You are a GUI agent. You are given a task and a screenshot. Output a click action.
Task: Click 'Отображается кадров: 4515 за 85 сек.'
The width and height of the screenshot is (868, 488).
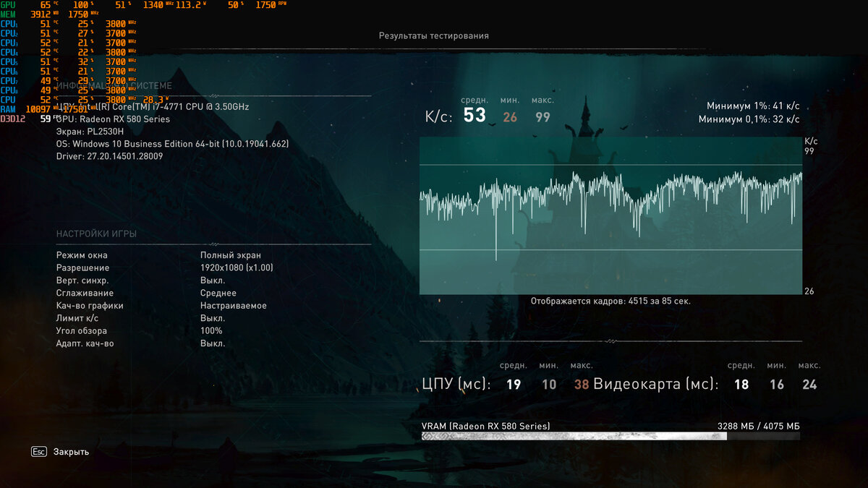[x=610, y=301]
